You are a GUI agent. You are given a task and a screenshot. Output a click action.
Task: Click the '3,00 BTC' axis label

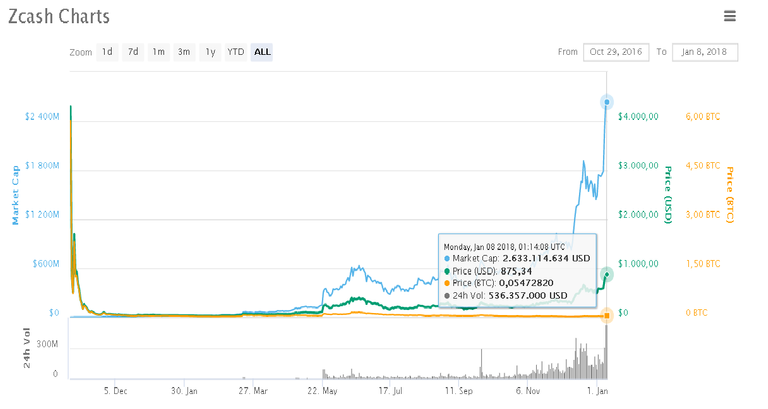point(703,215)
